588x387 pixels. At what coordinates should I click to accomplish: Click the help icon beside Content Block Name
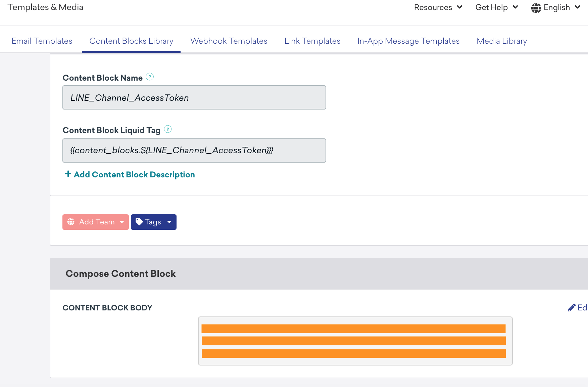click(150, 77)
